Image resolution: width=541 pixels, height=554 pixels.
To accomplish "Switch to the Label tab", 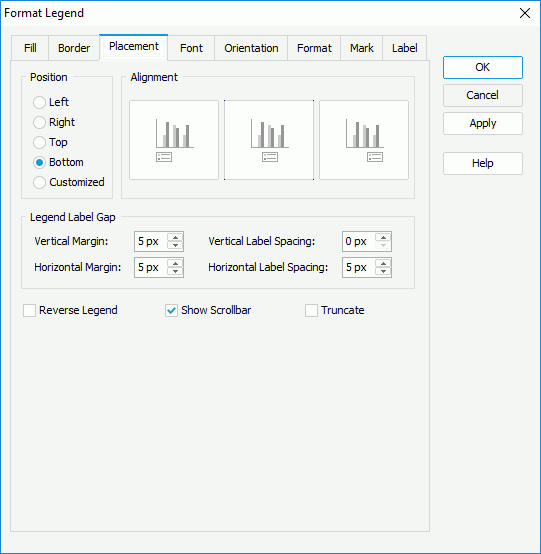I will coord(405,48).
